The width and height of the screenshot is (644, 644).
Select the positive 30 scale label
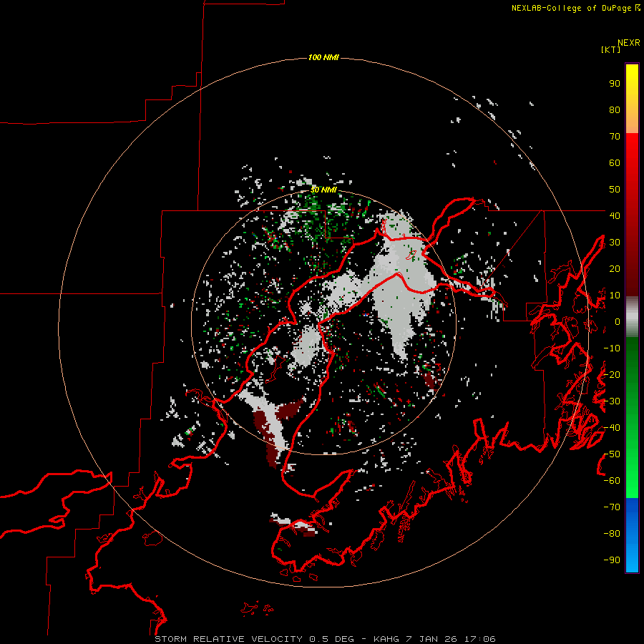[615, 243]
